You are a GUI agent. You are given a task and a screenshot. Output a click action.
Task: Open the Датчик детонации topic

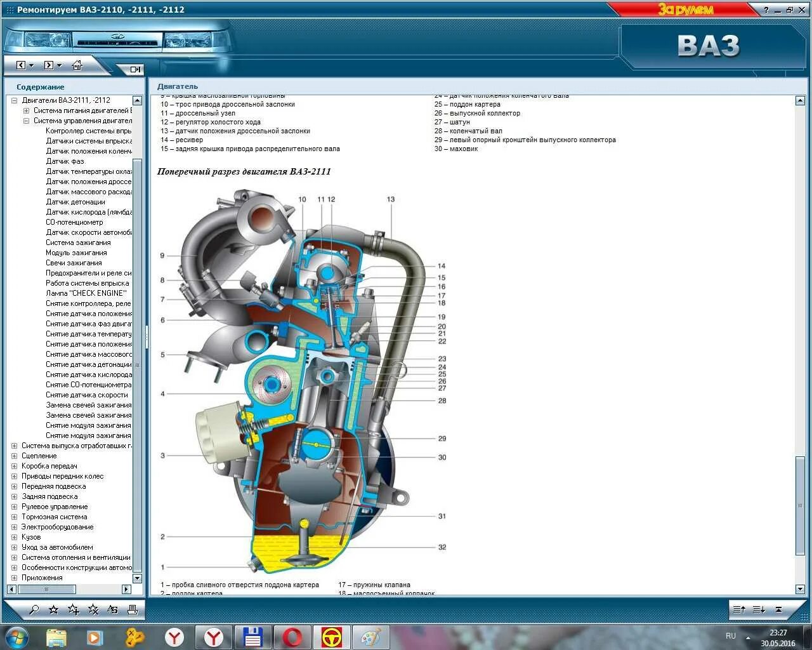coord(75,202)
